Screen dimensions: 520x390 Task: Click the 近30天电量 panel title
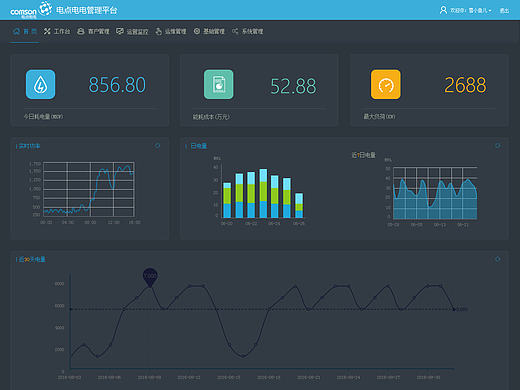[x=32, y=259]
